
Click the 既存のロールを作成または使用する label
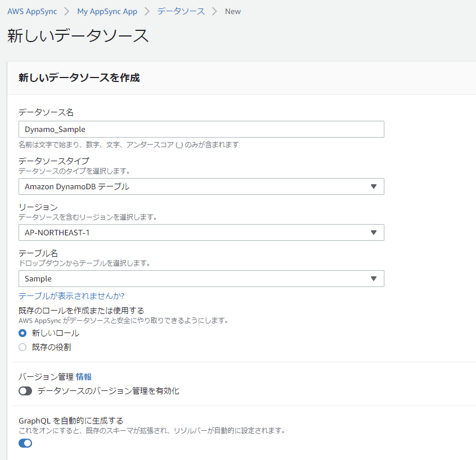[81, 311]
